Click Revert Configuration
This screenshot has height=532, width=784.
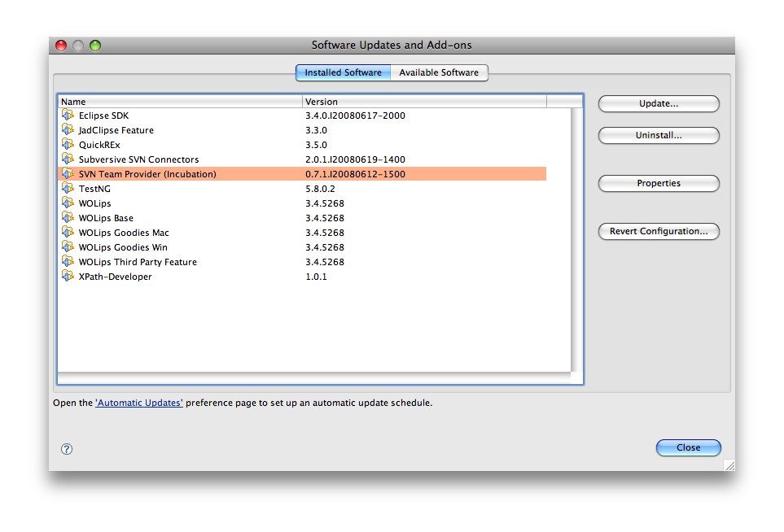pyautogui.click(x=658, y=231)
